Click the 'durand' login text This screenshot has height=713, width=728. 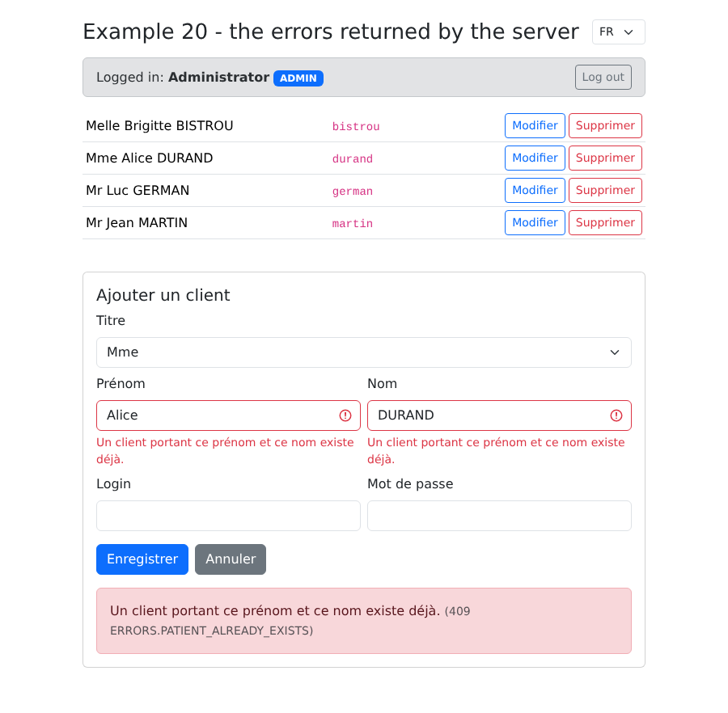(x=353, y=159)
